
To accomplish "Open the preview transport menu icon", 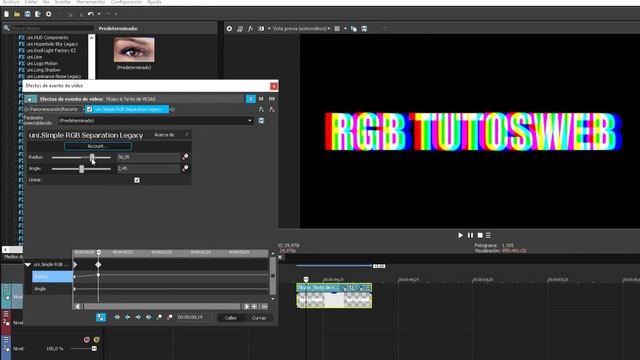I will pos(488,235).
